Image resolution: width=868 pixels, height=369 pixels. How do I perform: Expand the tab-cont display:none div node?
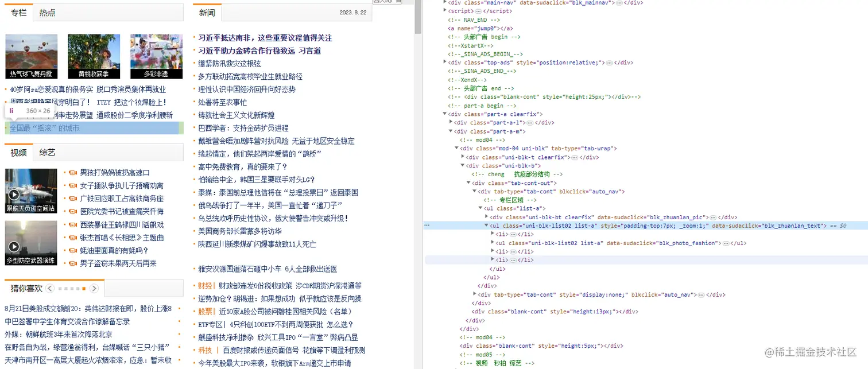point(475,295)
